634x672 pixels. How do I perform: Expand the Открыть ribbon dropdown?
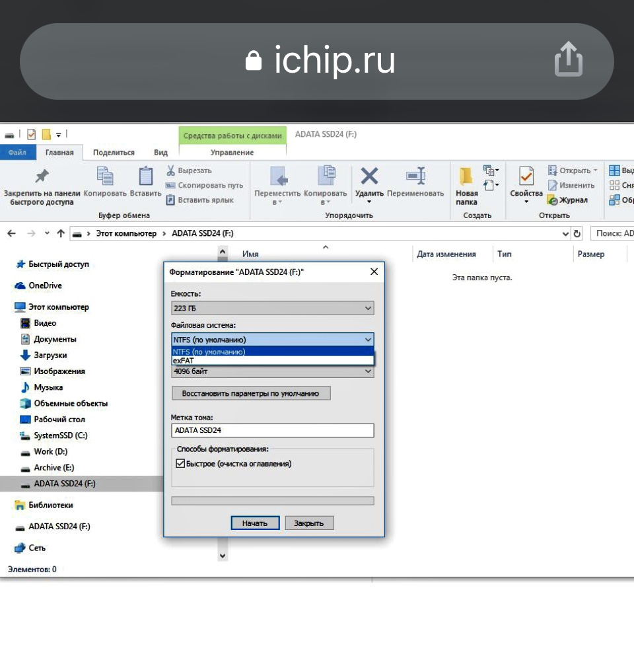pos(573,170)
